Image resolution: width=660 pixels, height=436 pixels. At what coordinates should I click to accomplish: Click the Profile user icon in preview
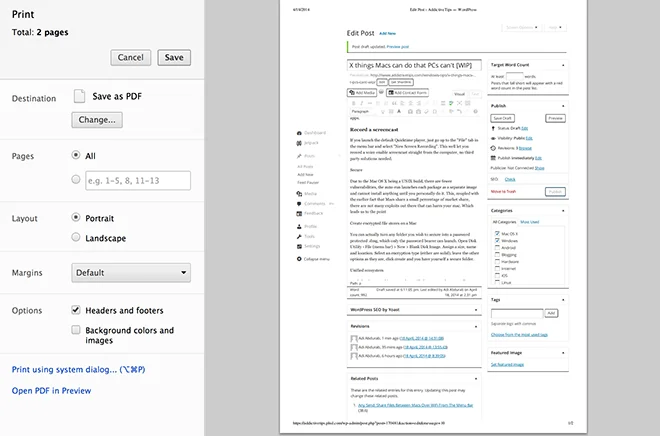tap(299, 226)
